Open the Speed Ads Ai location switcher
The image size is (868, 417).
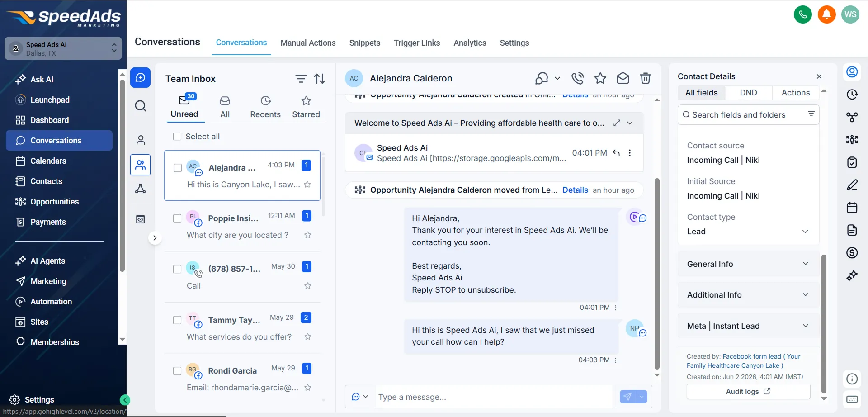[x=63, y=48]
